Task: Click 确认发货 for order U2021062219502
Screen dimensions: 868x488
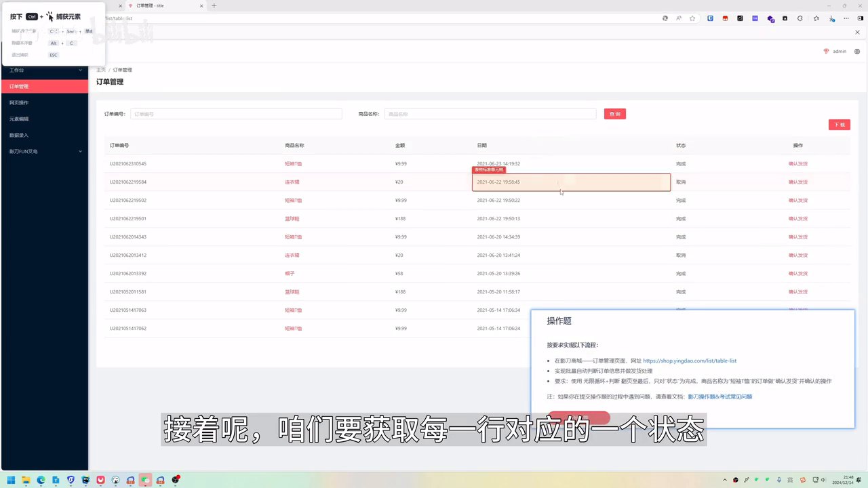Action: point(798,200)
